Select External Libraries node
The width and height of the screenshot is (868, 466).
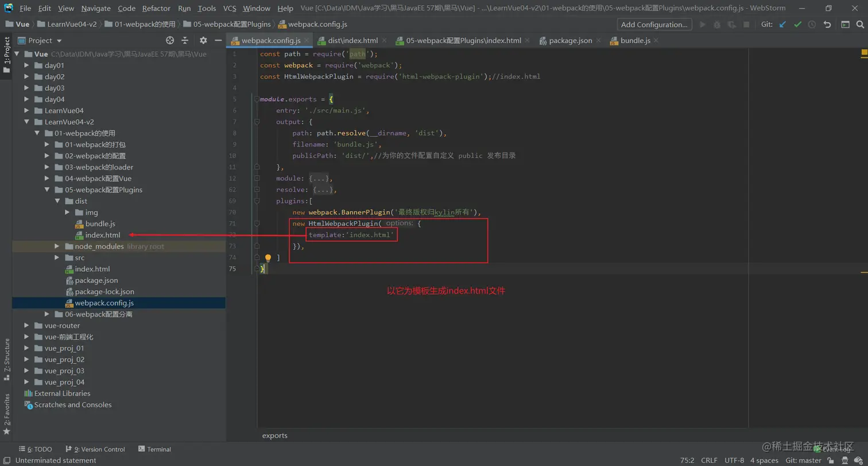(x=62, y=394)
